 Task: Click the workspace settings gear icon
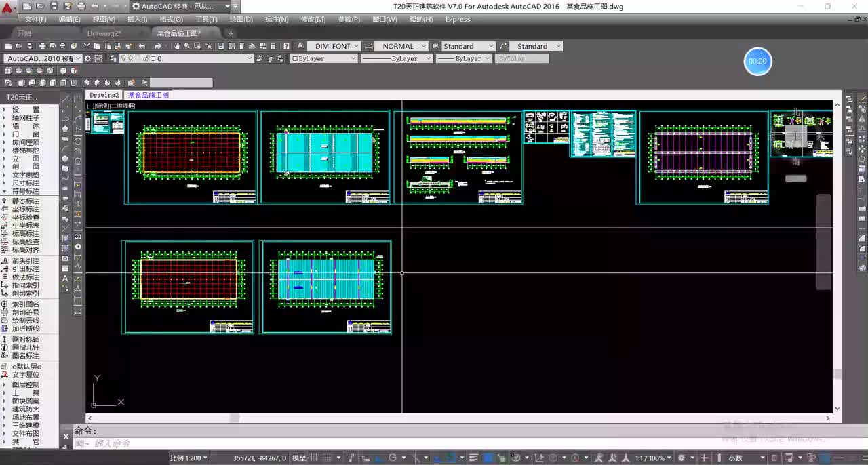tap(88, 58)
